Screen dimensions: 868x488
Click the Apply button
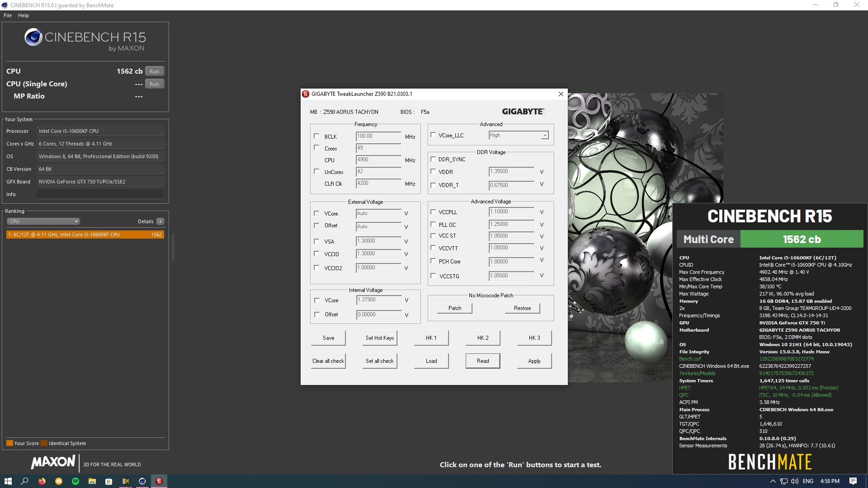click(x=534, y=361)
